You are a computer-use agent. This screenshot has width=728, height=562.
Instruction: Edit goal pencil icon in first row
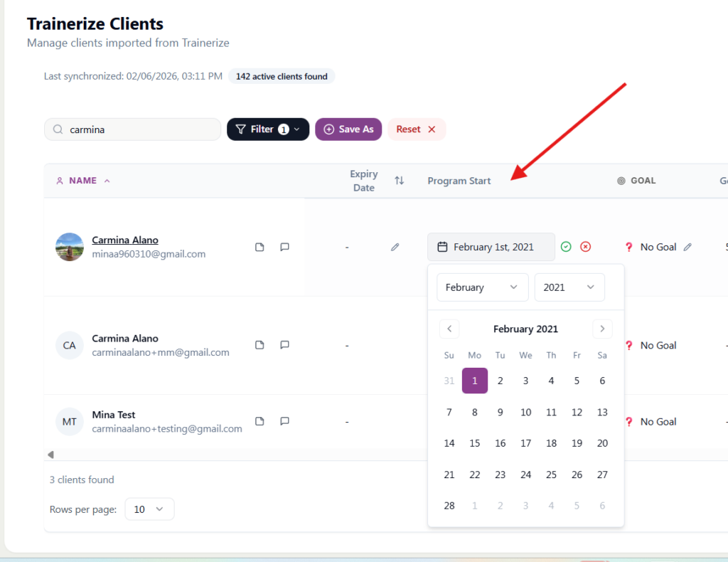click(x=687, y=247)
